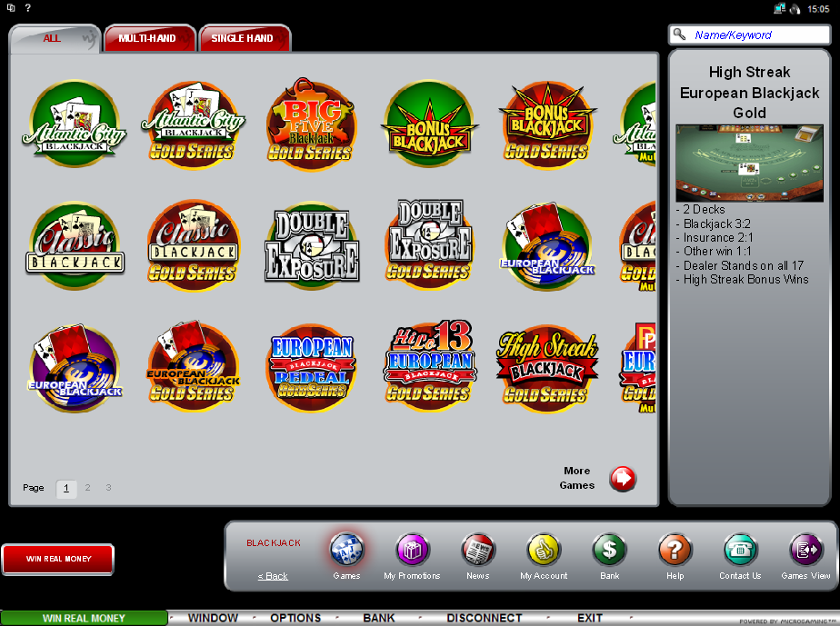Image resolution: width=840 pixels, height=626 pixels.
Task: Open Double Exposure Gold Series
Action: click(x=429, y=243)
